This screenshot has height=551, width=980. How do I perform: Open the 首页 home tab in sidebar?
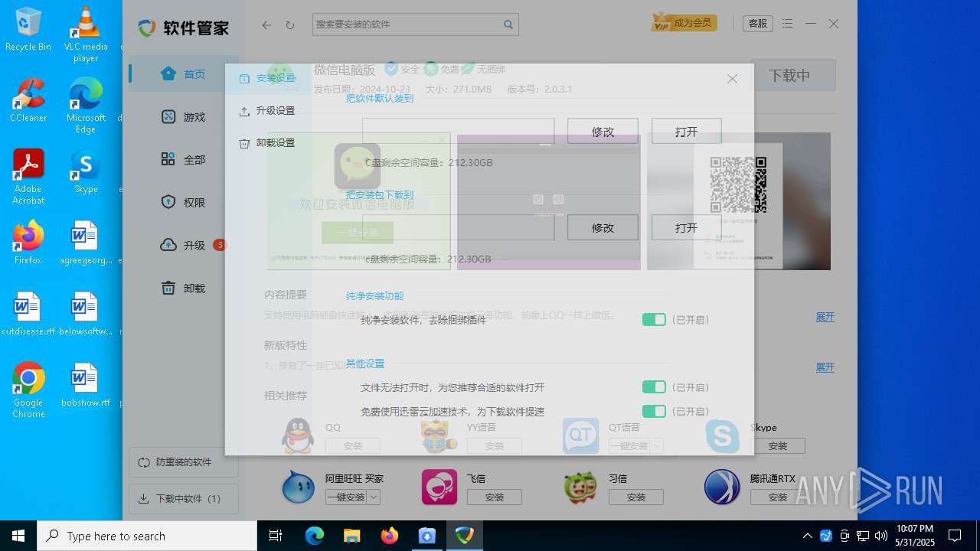(184, 74)
